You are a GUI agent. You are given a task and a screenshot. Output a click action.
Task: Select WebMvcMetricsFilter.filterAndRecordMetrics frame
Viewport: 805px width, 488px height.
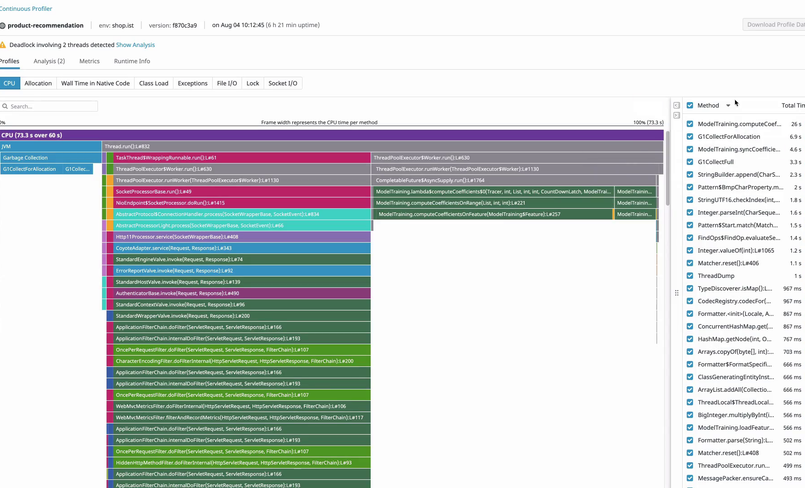[x=242, y=418]
